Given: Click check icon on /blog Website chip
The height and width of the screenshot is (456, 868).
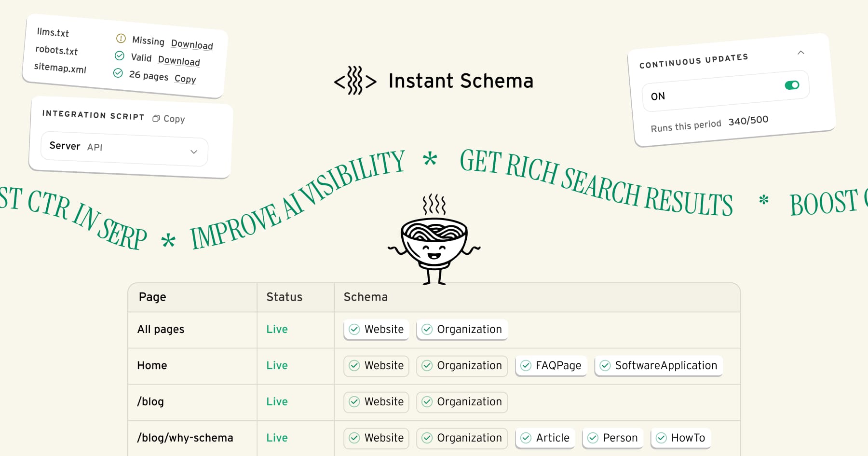Looking at the screenshot, I should click(x=354, y=401).
